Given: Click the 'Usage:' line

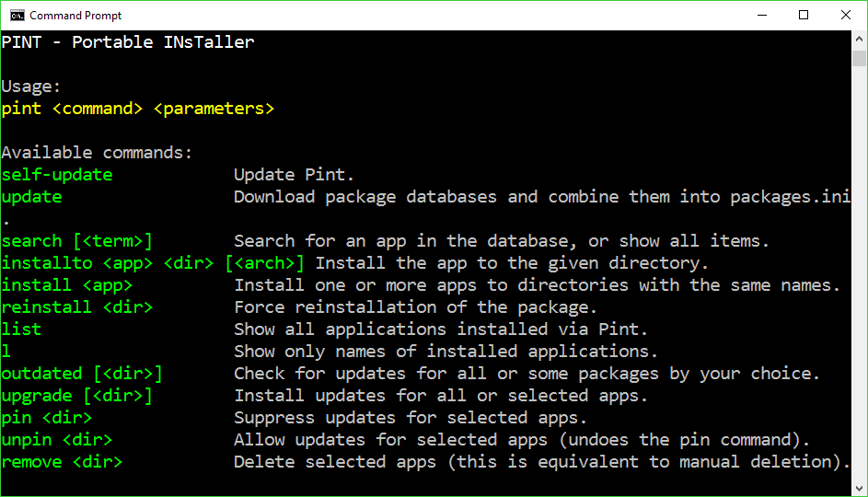Looking at the screenshot, I should point(31,87).
